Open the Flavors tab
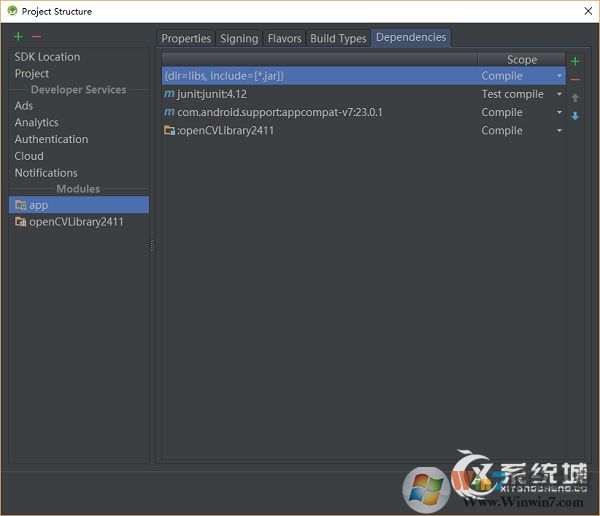The height and width of the screenshot is (516, 600). (284, 39)
